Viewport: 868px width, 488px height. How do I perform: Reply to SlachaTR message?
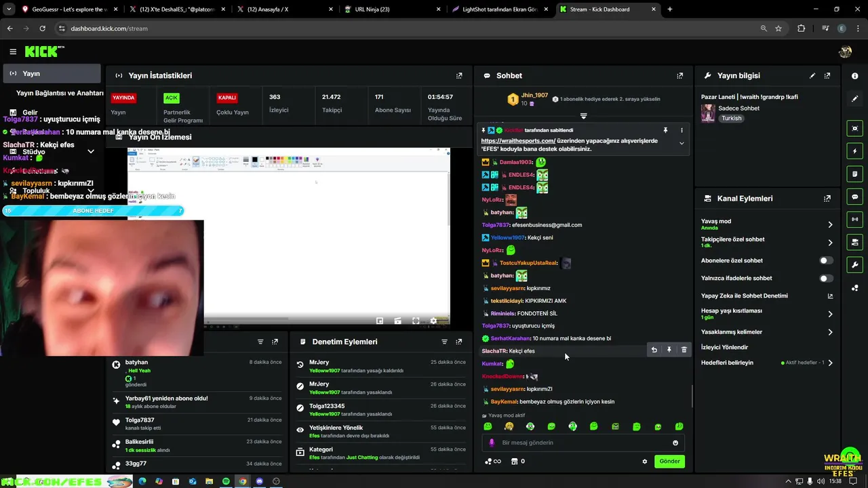pos(654,350)
